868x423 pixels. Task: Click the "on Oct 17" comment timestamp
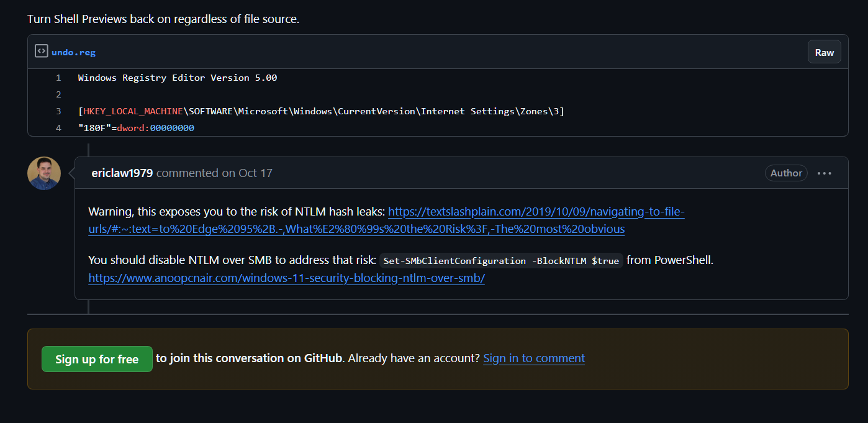coord(247,173)
